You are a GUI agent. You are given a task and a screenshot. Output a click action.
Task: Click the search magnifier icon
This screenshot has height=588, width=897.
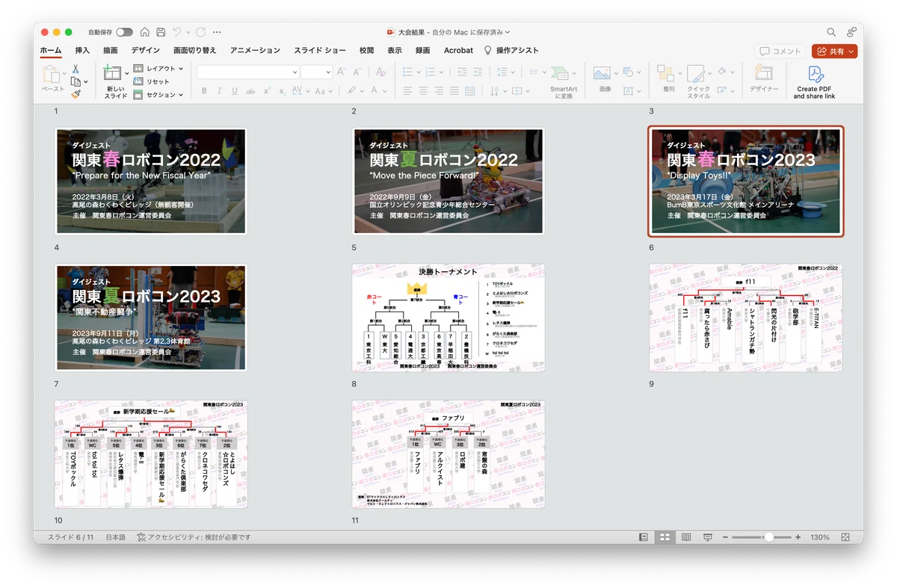pyautogui.click(x=831, y=32)
